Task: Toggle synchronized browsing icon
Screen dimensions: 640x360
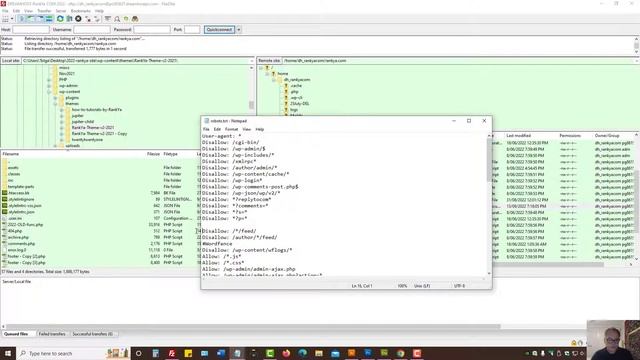Action: coord(126,19)
